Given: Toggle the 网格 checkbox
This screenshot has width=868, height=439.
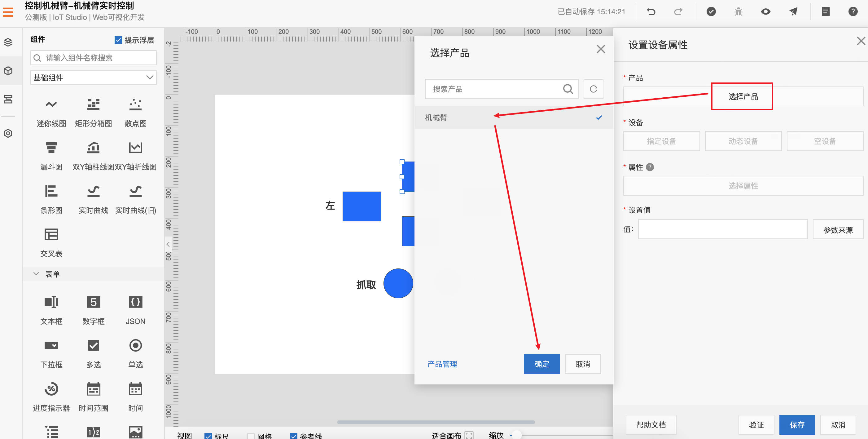Looking at the screenshot, I should point(251,436).
